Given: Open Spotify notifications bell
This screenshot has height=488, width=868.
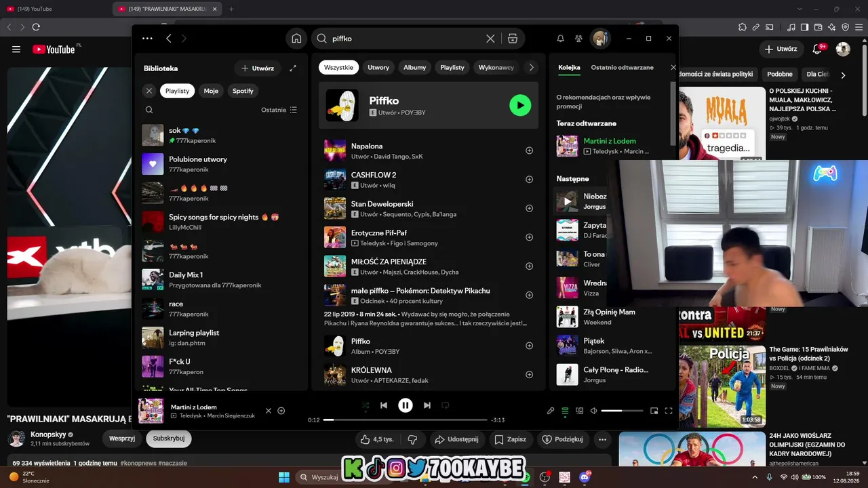Looking at the screenshot, I should pyautogui.click(x=560, y=39).
